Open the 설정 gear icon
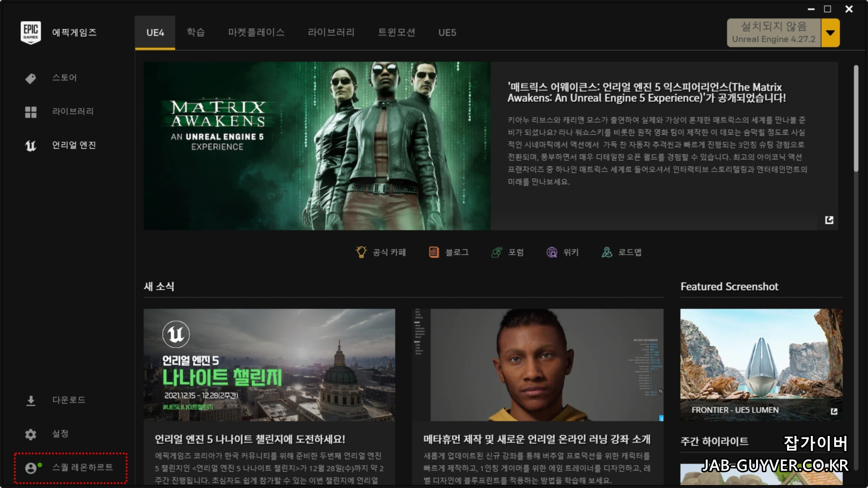This screenshot has height=488, width=868. tap(31, 434)
